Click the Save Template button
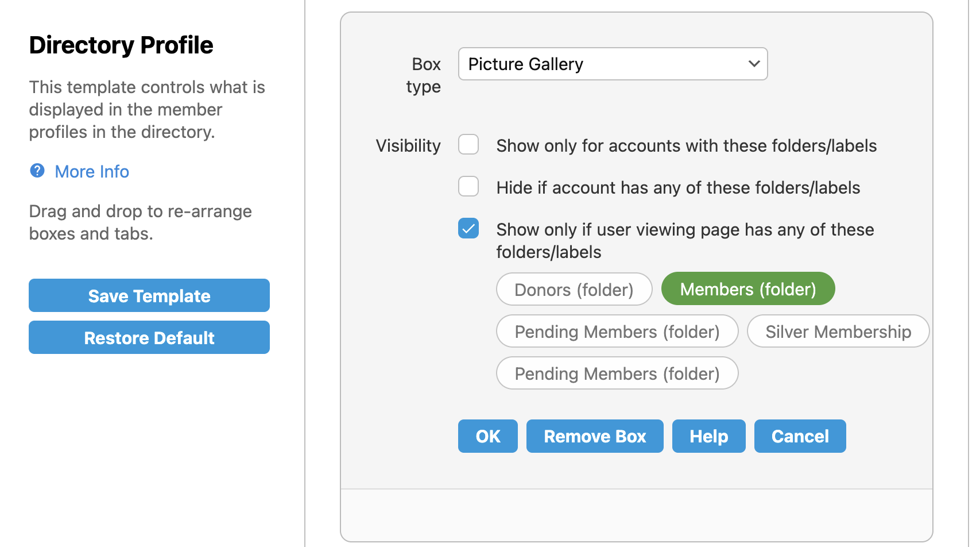Image resolution: width=980 pixels, height=547 pixels. tap(149, 296)
